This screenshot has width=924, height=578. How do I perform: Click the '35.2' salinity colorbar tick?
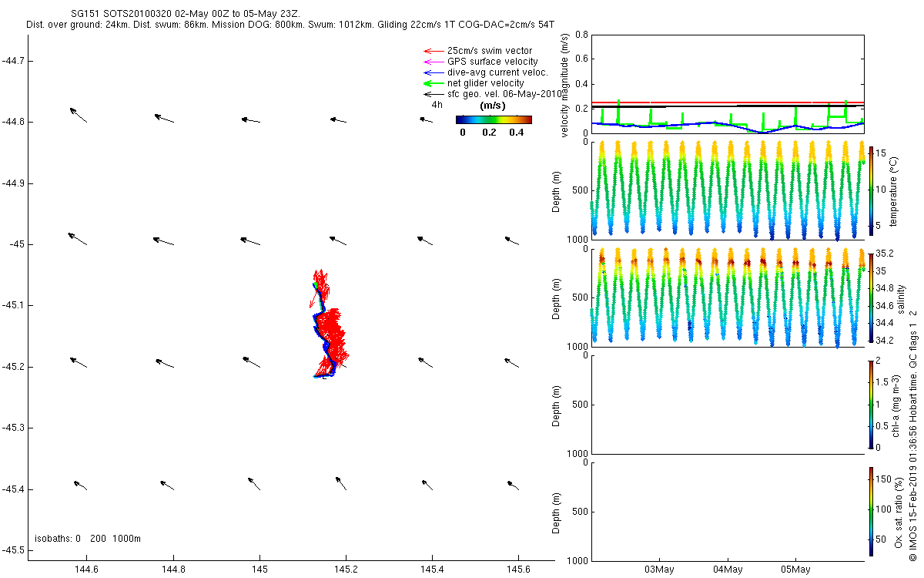885,254
